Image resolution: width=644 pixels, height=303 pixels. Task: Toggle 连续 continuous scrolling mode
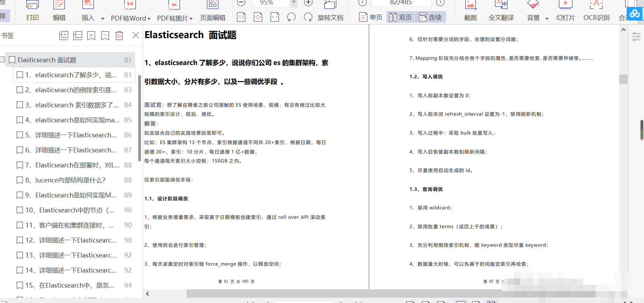click(431, 17)
